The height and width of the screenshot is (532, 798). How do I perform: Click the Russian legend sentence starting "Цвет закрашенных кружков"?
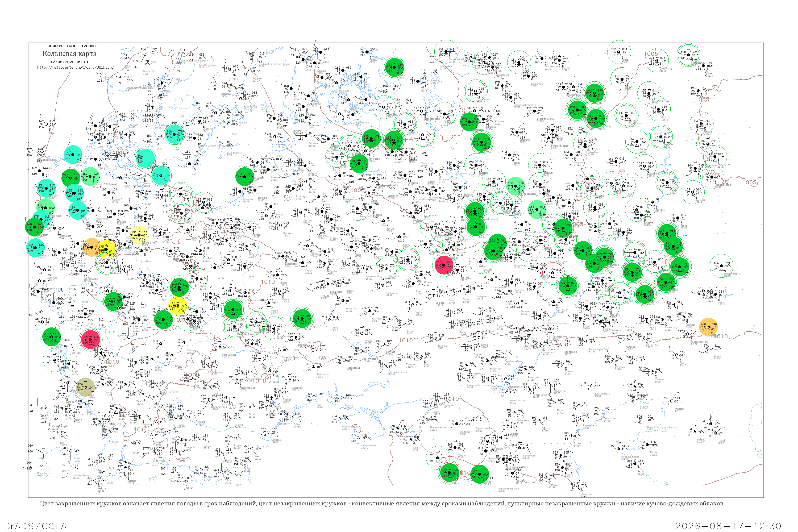click(x=382, y=504)
